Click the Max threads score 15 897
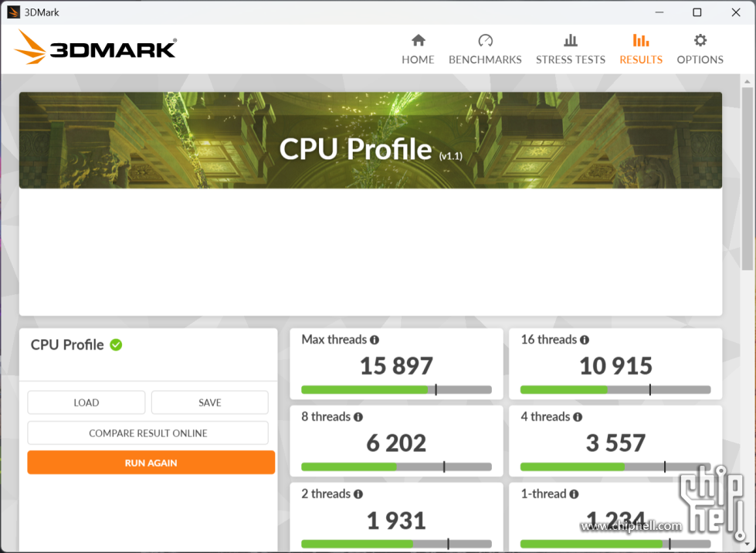 396,366
